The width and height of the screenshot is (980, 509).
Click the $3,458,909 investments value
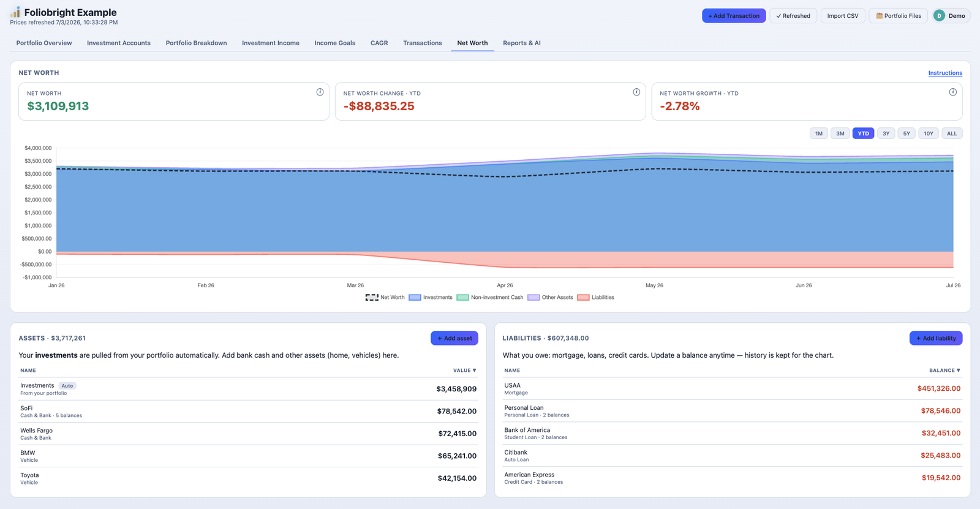(456, 389)
